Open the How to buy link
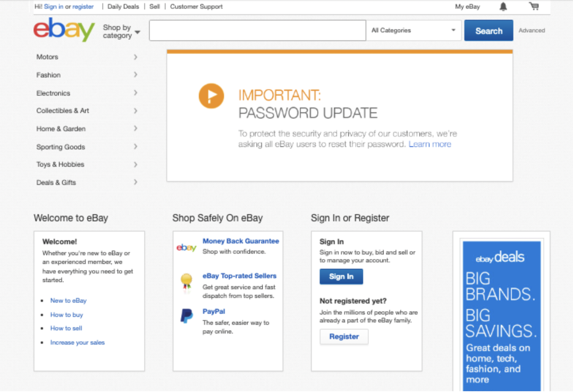 tap(67, 315)
